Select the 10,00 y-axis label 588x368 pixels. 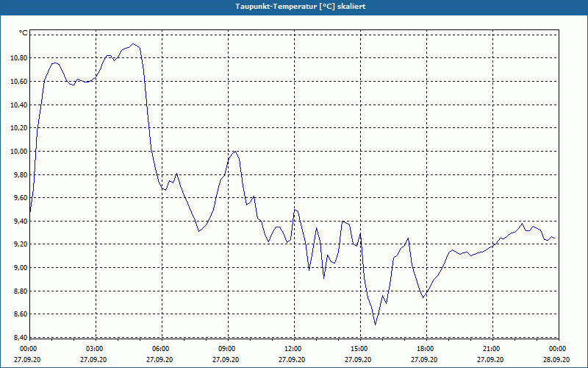[18, 152]
